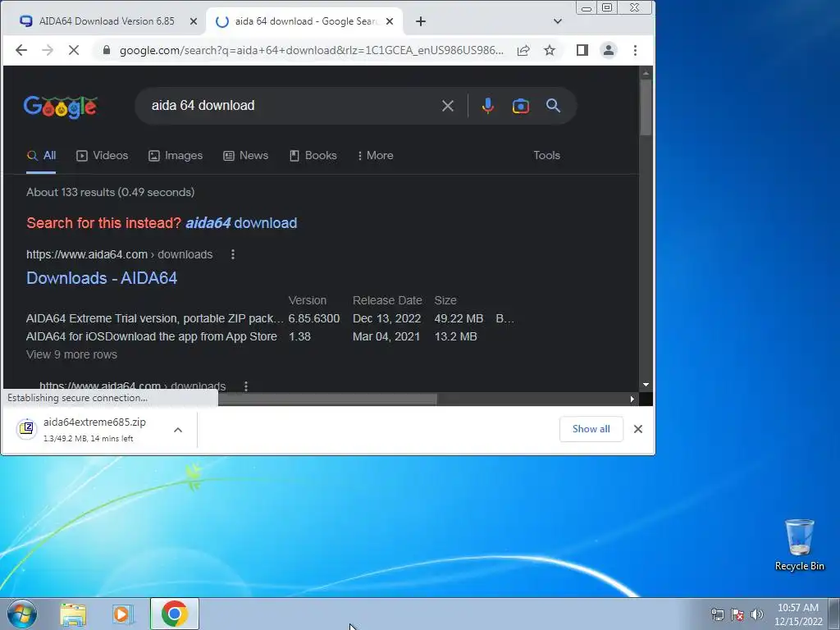840x630 pixels.
Task: Close the AIDA64 Download Version 6.85 tab
Action: (x=194, y=21)
